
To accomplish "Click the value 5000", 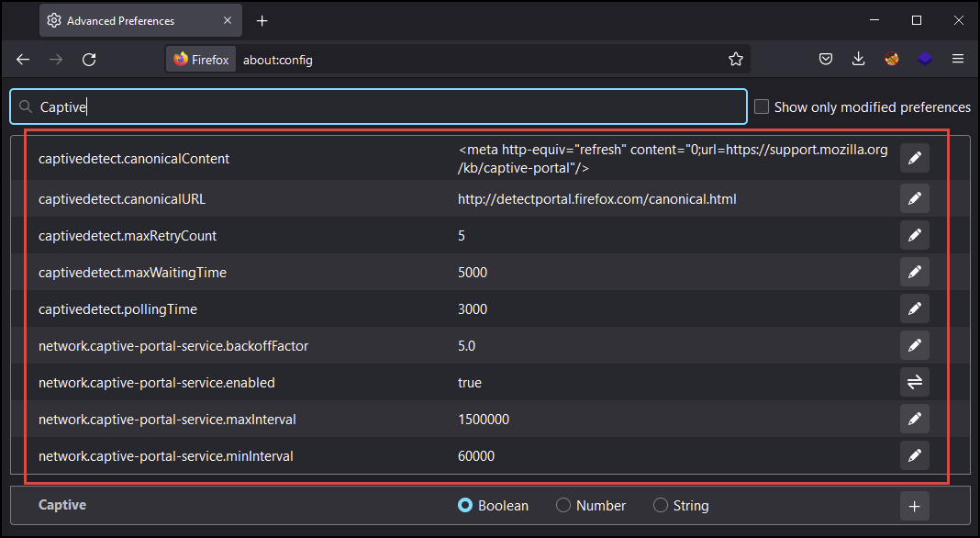I will [472, 272].
